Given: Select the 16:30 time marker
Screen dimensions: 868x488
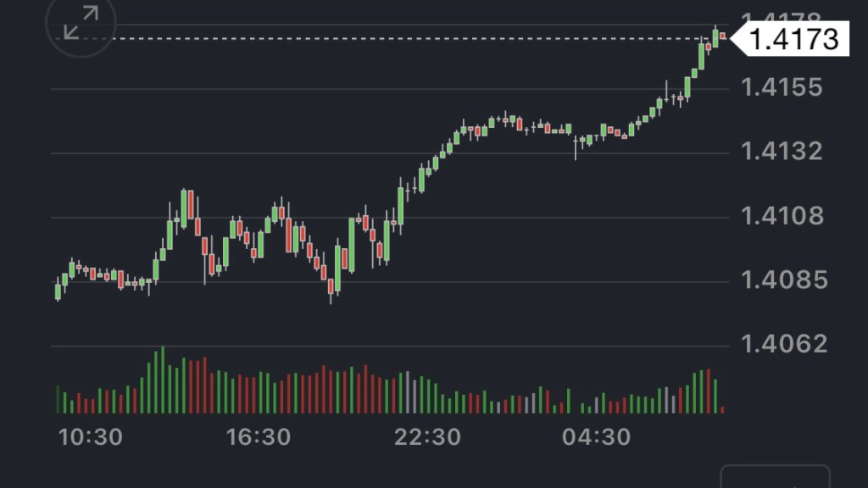Looking at the screenshot, I should 259,437.
